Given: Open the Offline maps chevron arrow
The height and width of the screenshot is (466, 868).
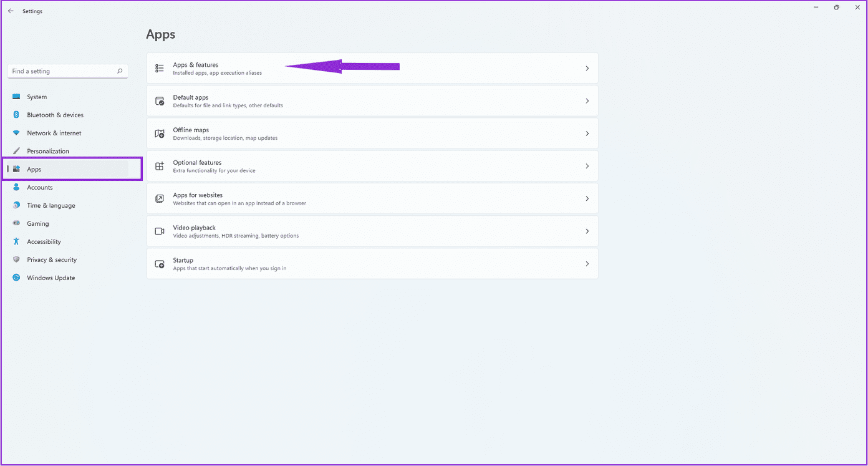Looking at the screenshot, I should tap(587, 133).
